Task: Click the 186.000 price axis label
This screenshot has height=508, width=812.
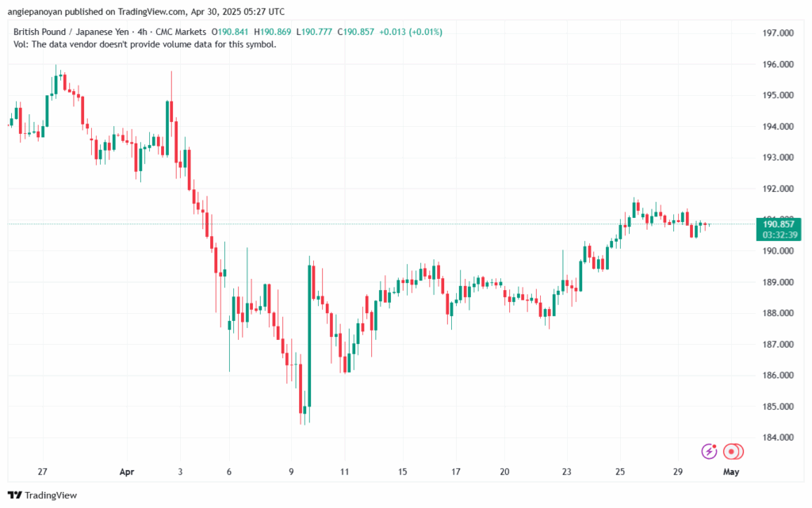Action: click(778, 375)
